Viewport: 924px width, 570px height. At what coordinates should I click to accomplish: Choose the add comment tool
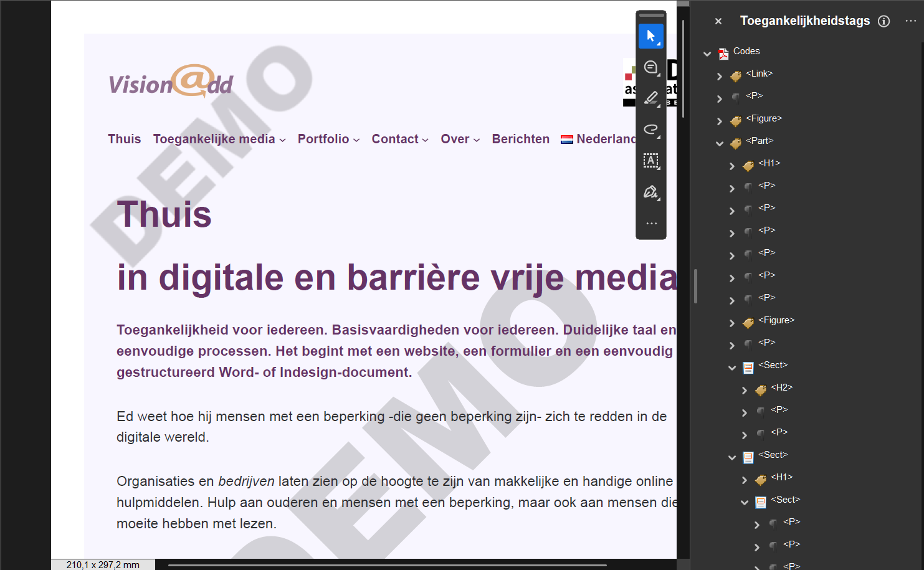pyautogui.click(x=650, y=67)
